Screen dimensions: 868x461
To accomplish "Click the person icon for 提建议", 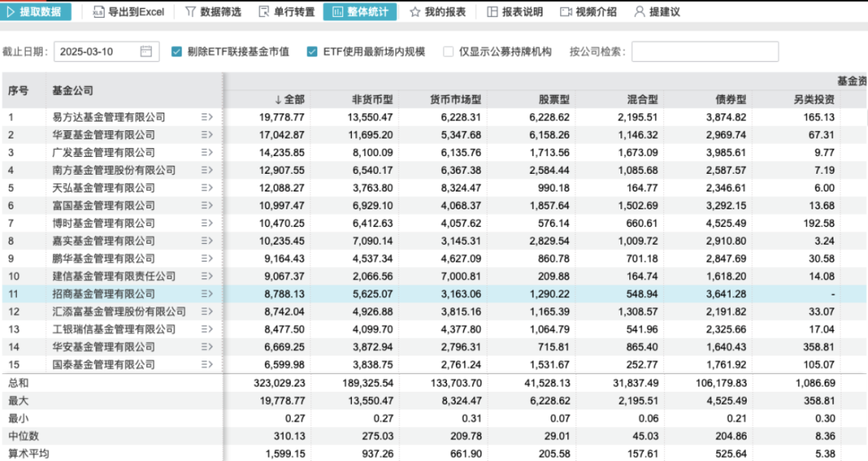I will pos(639,12).
